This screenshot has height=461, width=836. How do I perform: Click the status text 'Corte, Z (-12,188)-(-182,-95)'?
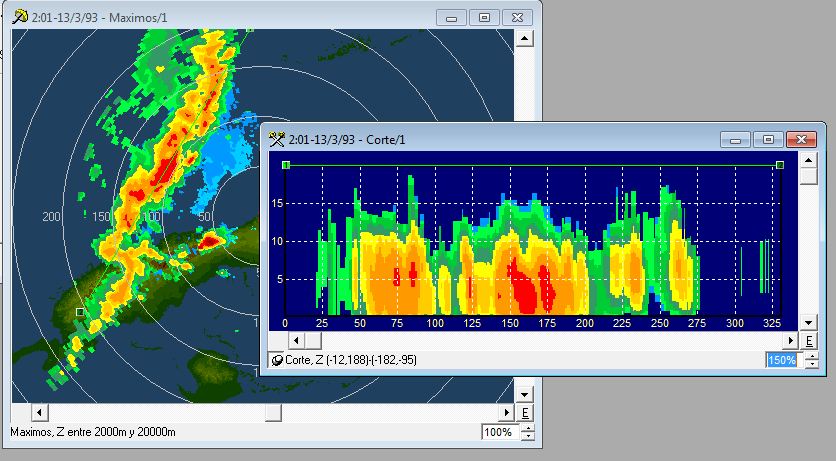351,360
